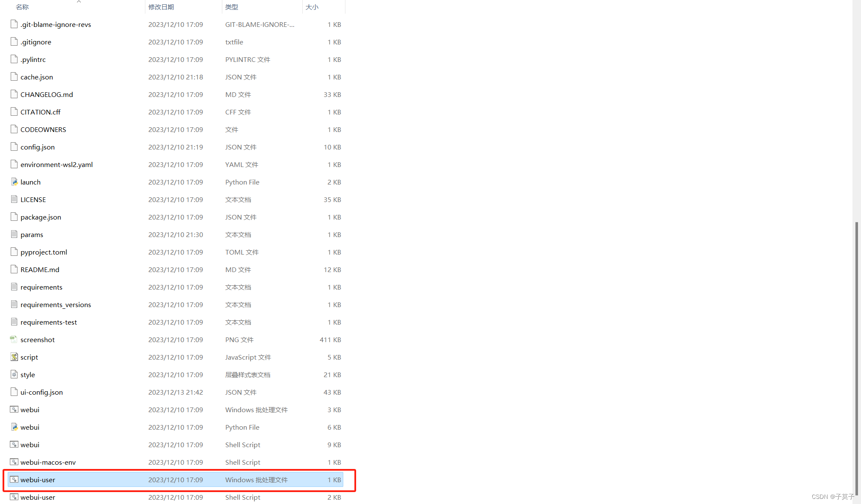Screen dimensions: 861x504
Task: Click the script JavaScript file icon
Action: coord(14,357)
